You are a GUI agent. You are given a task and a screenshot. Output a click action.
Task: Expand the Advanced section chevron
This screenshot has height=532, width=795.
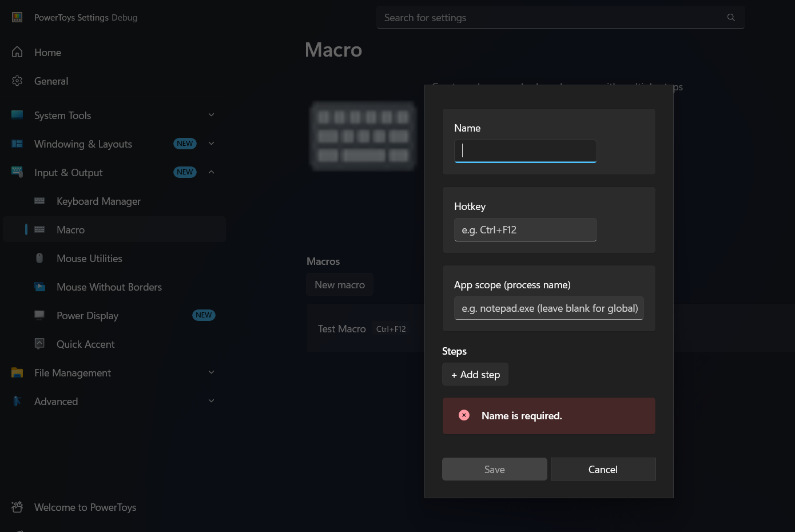pyautogui.click(x=211, y=401)
